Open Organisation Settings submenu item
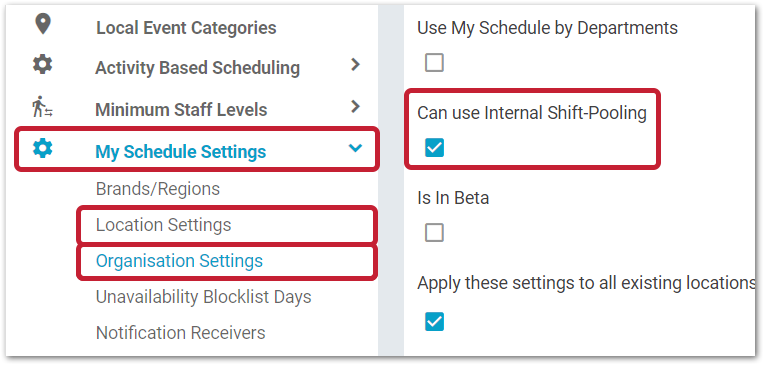 pyautogui.click(x=179, y=261)
